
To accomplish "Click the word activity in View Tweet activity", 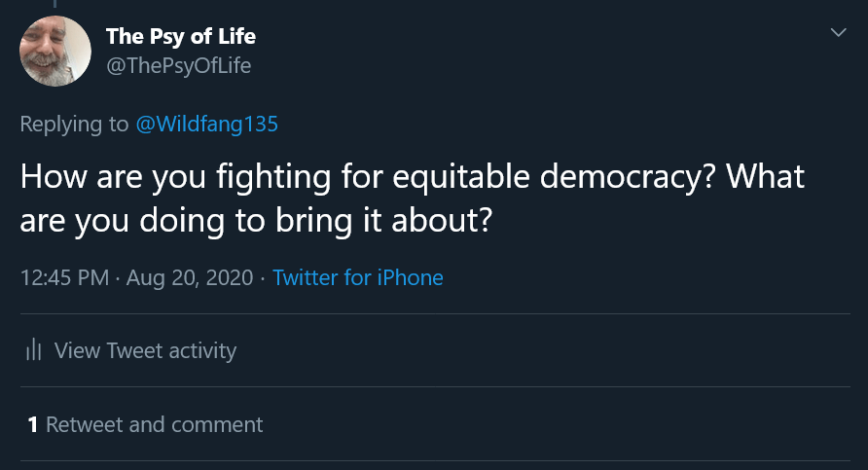I will (202, 350).
